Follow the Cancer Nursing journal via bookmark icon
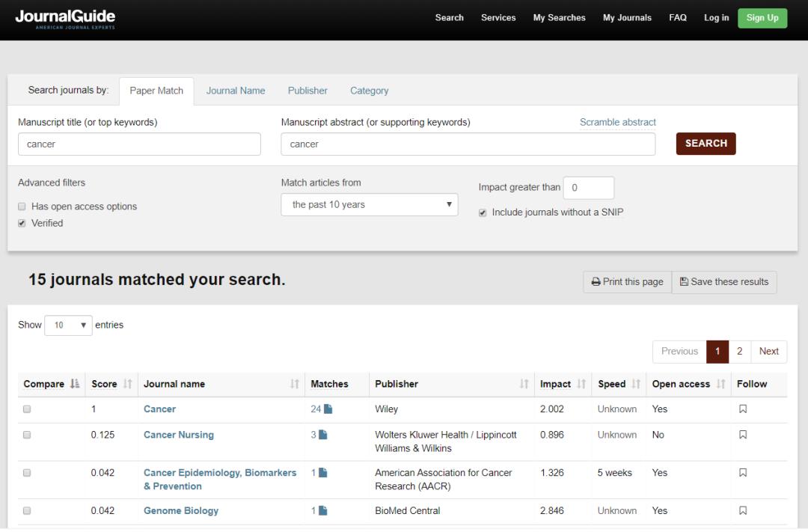The image size is (808, 532). click(743, 435)
